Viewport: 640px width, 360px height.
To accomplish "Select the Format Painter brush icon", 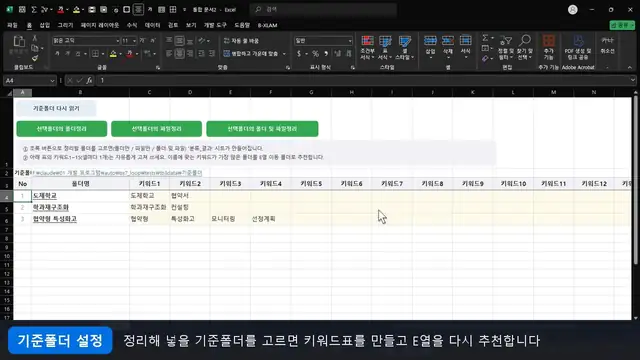I will (35, 58).
